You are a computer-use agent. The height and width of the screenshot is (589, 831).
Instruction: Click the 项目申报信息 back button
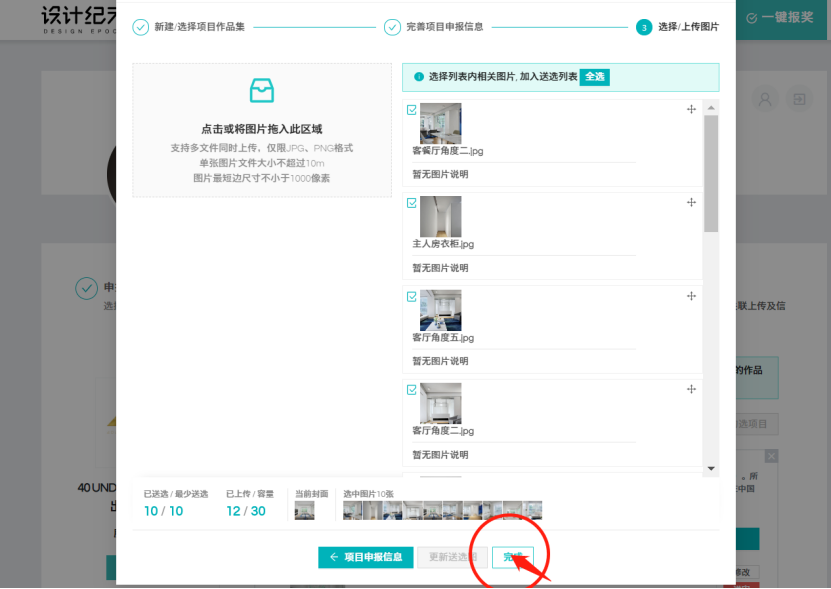coord(366,557)
